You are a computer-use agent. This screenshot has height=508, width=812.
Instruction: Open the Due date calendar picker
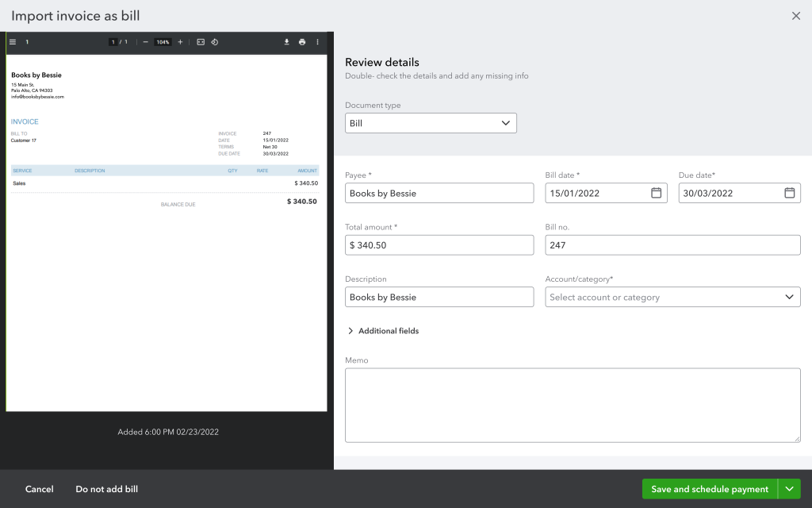pyautogui.click(x=789, y=193)
